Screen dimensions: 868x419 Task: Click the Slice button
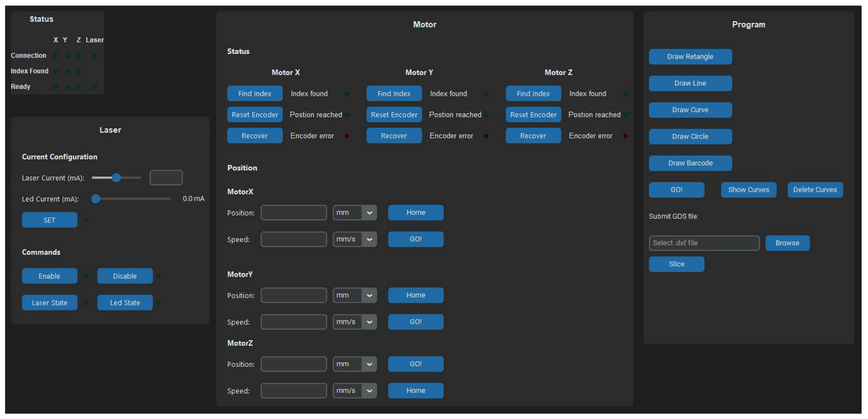coord(676,264)
